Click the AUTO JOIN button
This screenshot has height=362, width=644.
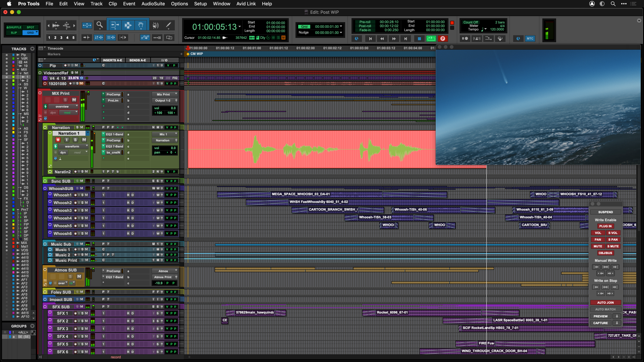pos(605,303)
